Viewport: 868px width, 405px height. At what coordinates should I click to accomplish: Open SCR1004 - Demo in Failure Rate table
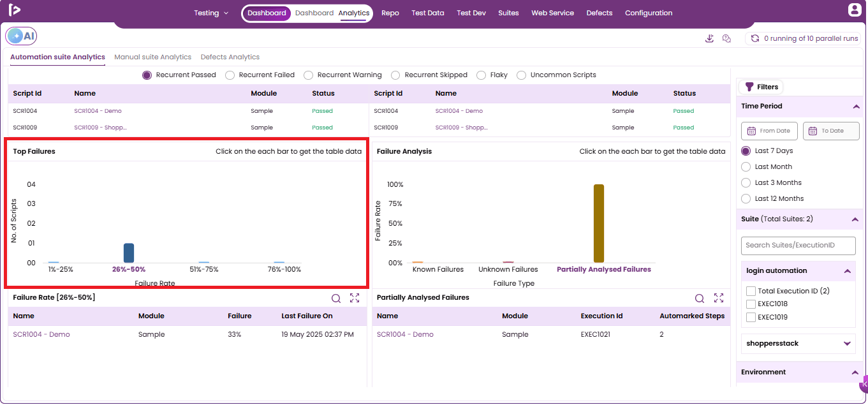[x=41, y=335]
